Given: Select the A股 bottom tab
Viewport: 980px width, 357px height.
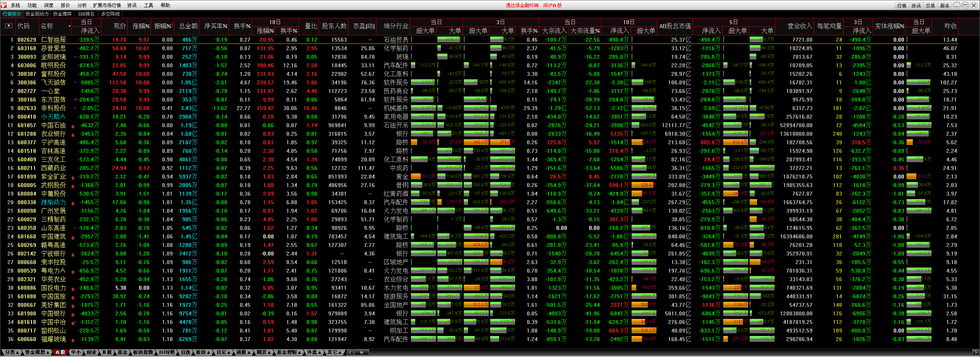Looking at the screenshot, I should [x=60, y=352].
